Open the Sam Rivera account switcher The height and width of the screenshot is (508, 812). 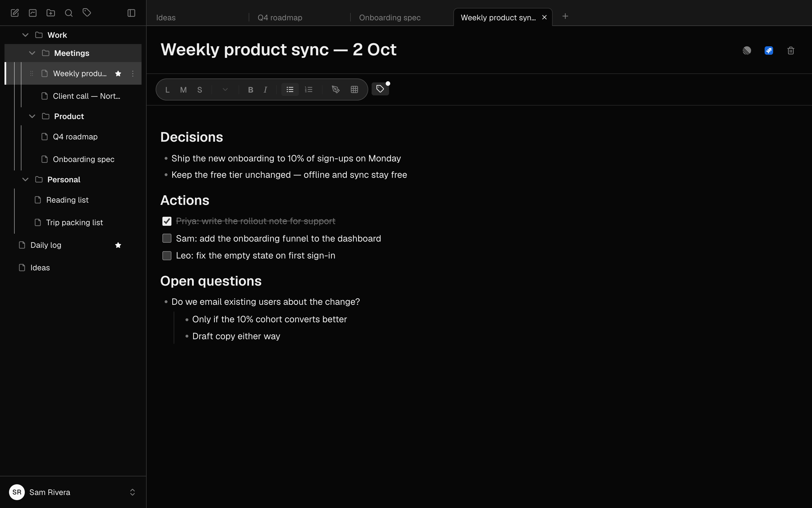[x=73, y=492]
